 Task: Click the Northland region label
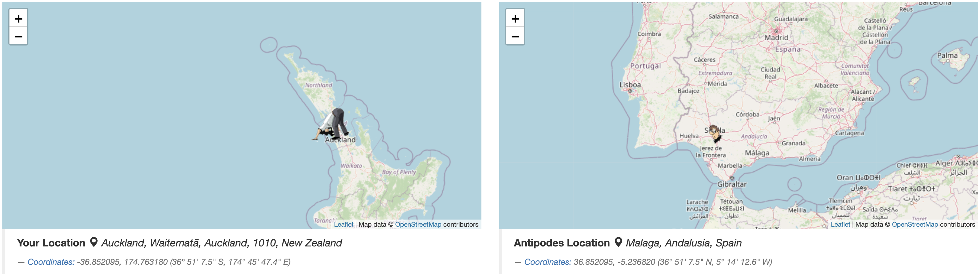tap(318, 85)
